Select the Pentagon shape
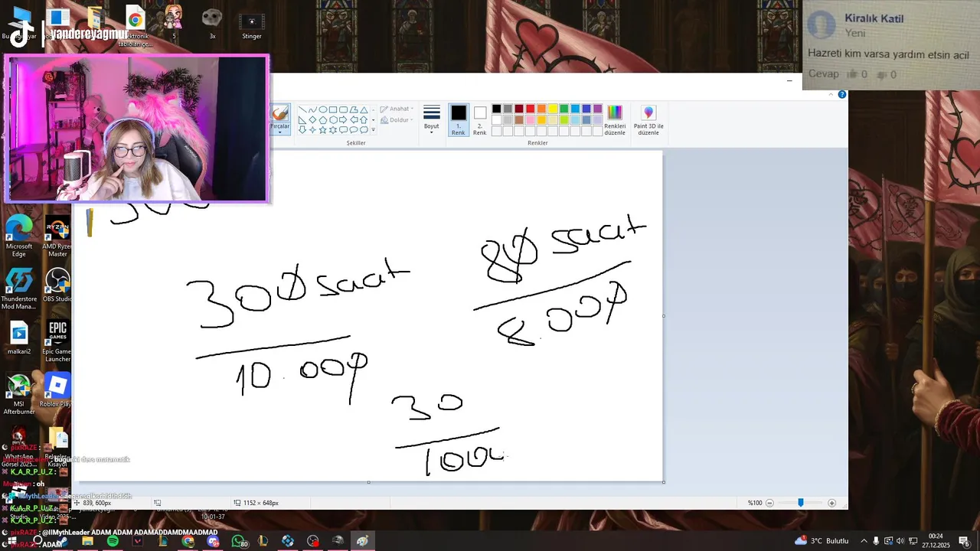The width and height of the screenshot is (980, 551). pos(323,119)
